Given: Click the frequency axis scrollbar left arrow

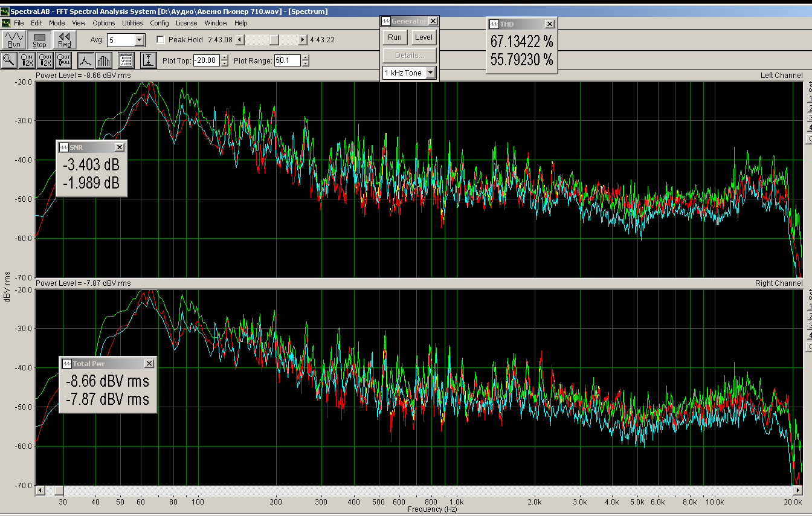Looking at the screenshot, I should (40, 491).
